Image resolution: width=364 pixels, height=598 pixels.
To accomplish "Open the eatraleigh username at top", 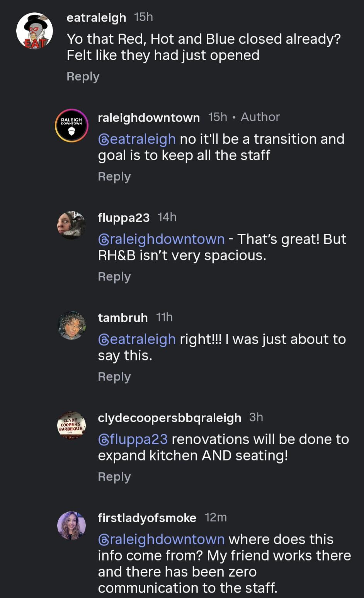I will click(x=96, y=18).
